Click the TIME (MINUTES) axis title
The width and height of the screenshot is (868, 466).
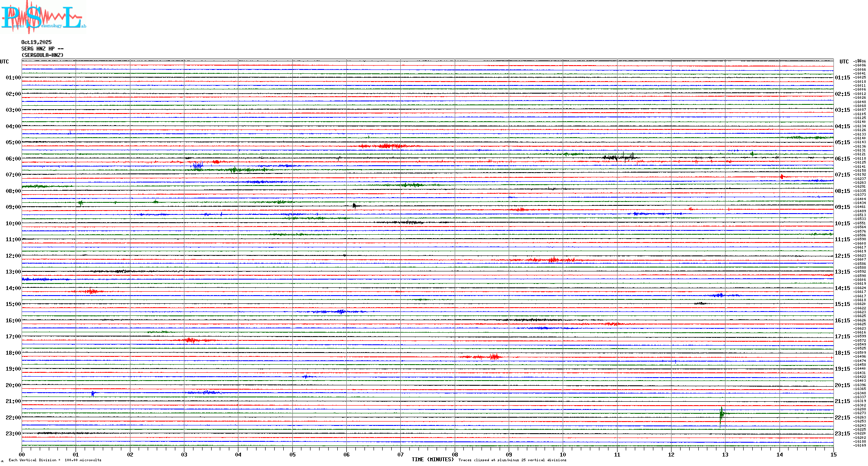433,460
